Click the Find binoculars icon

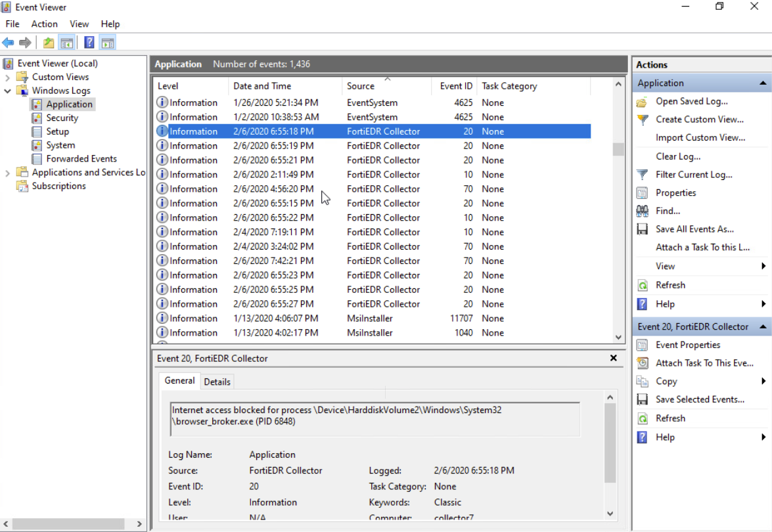coord(643,211)
